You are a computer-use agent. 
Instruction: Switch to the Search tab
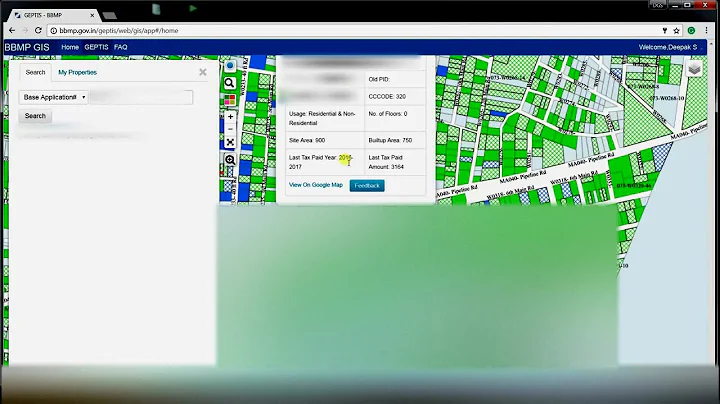coord(35,73)
